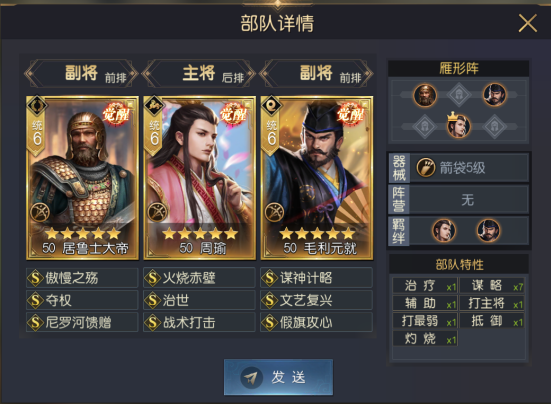Close the 部队详情 dialog

click(x=528, y=24)
